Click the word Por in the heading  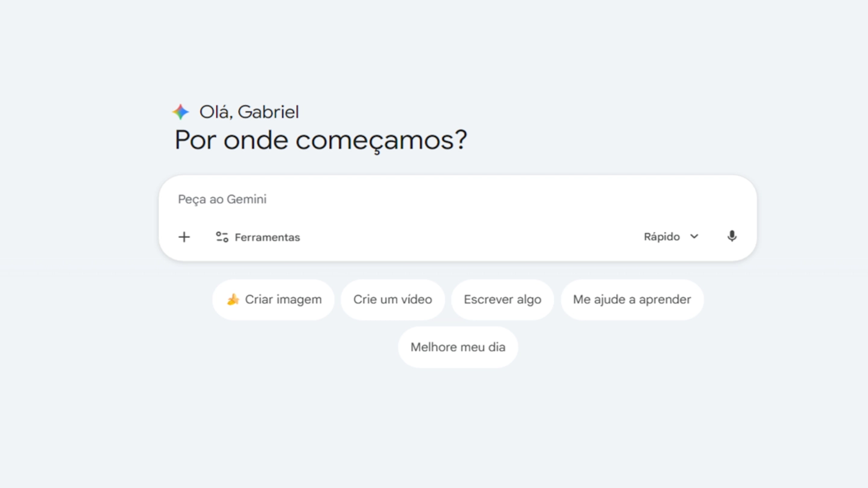pos(195,140)
